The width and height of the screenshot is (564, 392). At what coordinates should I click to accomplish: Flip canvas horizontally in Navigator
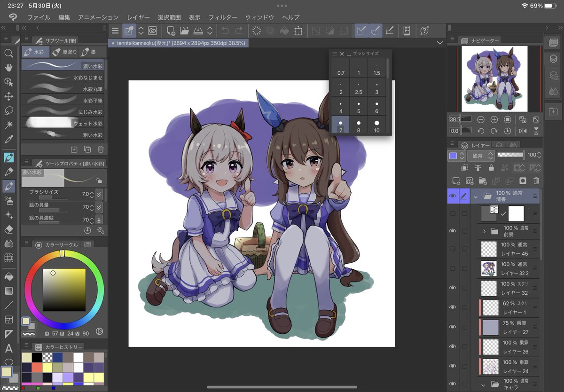523,131
